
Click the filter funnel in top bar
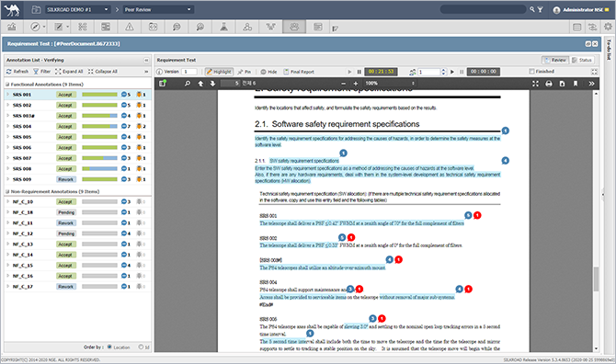click(541, 9)
